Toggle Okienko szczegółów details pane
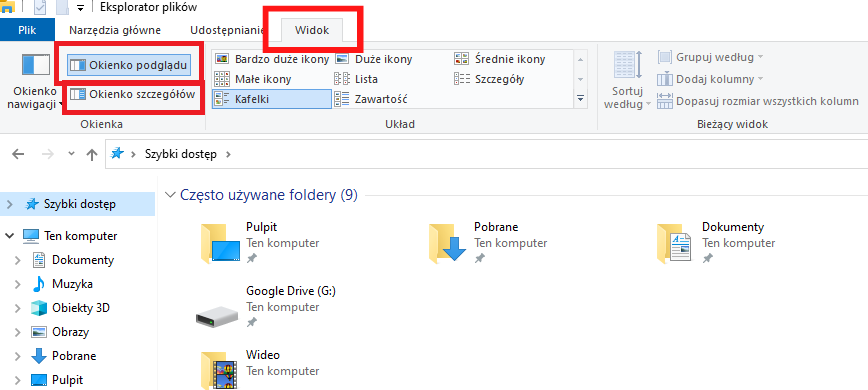868x390 pixels. [x=132, y=94]
